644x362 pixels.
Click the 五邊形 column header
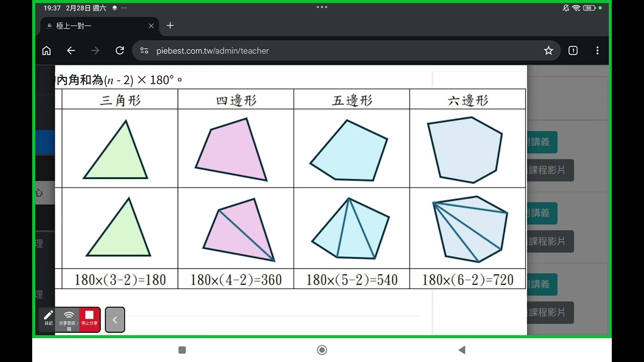(352, 100)
